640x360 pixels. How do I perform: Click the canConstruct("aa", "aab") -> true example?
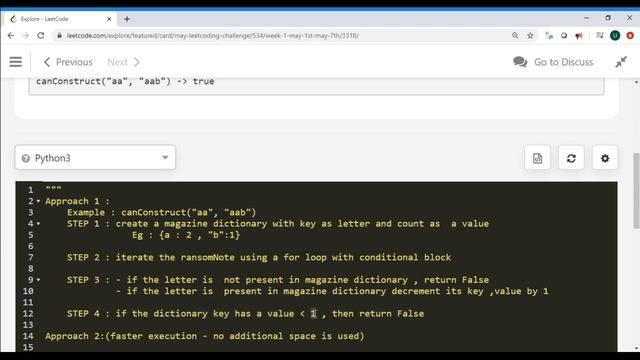coord(125,81)
